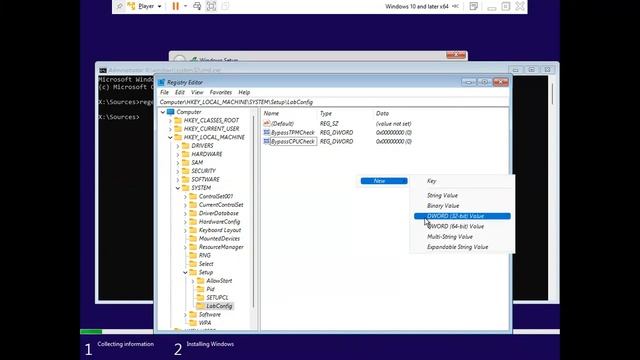Select HKEY_CLASSES_ROOT folder icon

pyautogui.click(x=178, y=120)
